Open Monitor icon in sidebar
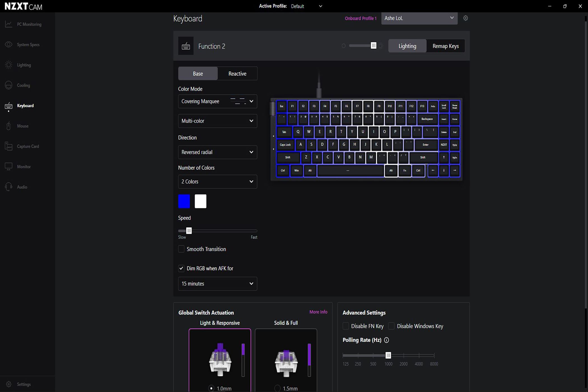Viewport: 588px width, 392px height. [8, 167]
